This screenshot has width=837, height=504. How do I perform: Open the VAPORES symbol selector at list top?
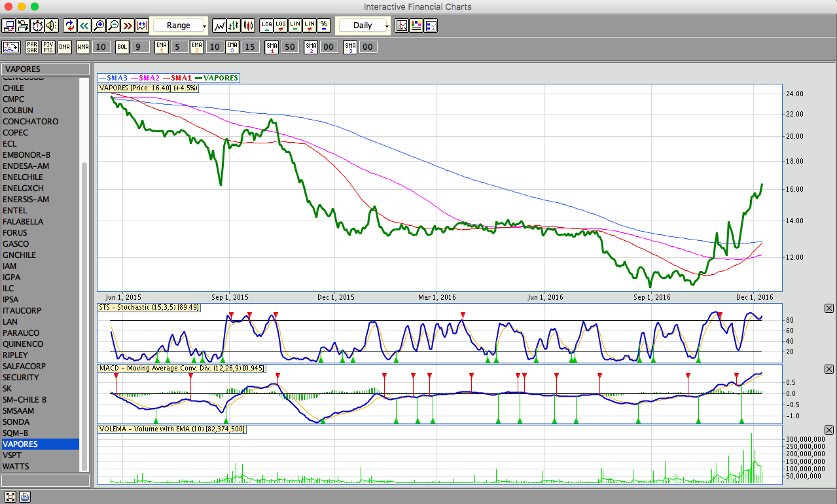(x=45, y=69)
